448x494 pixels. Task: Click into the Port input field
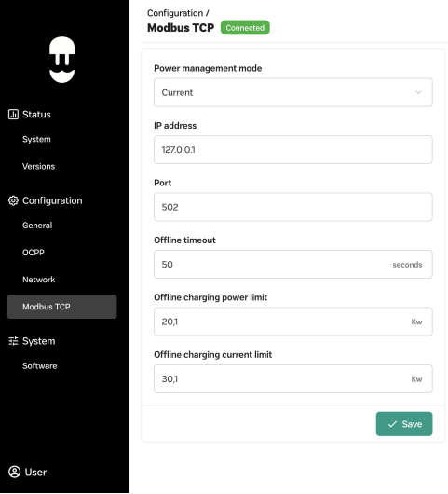[x=293, y=207]
